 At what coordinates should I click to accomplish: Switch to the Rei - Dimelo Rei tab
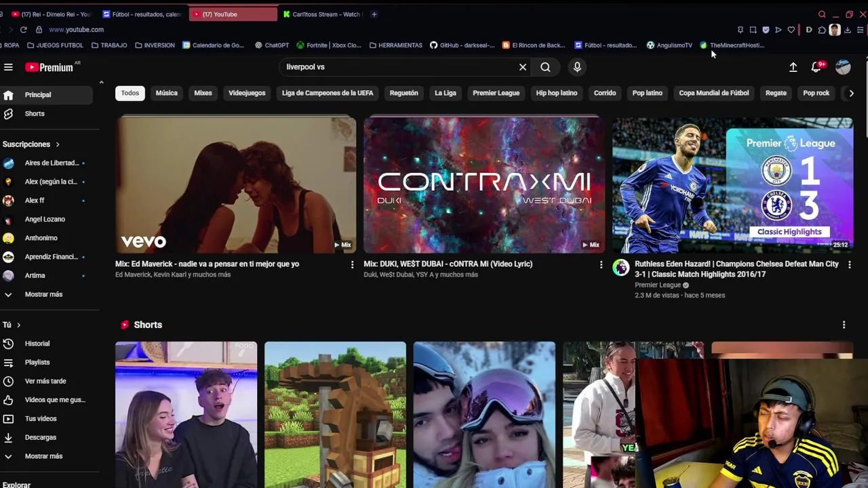click(x=51, y=14)
